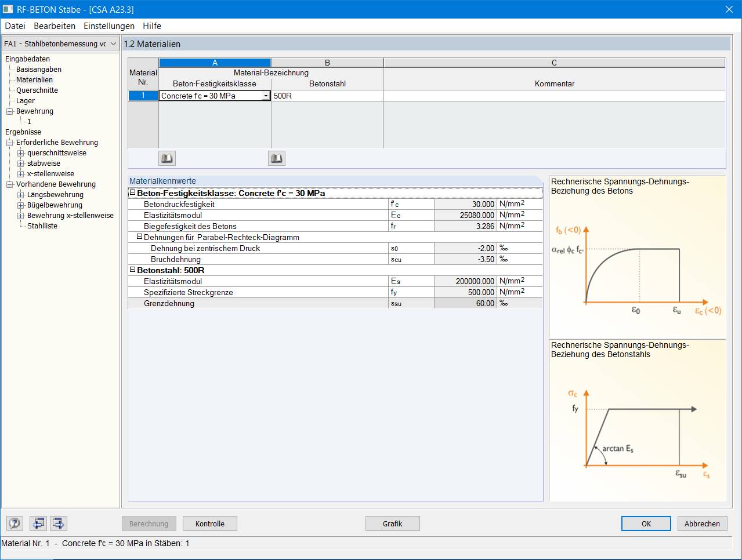Click Betonstahl cell 500R

pyautogui.click(x=327, y=96)
